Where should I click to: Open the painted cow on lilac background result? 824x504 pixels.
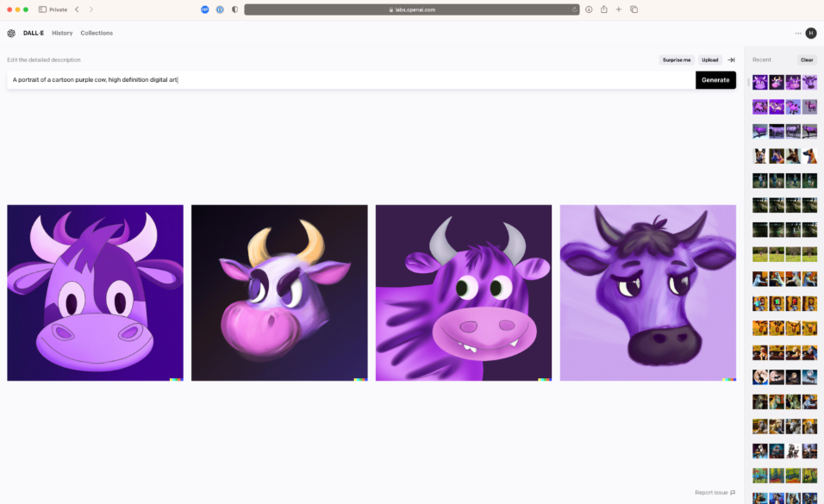click(x=648, y=293)
